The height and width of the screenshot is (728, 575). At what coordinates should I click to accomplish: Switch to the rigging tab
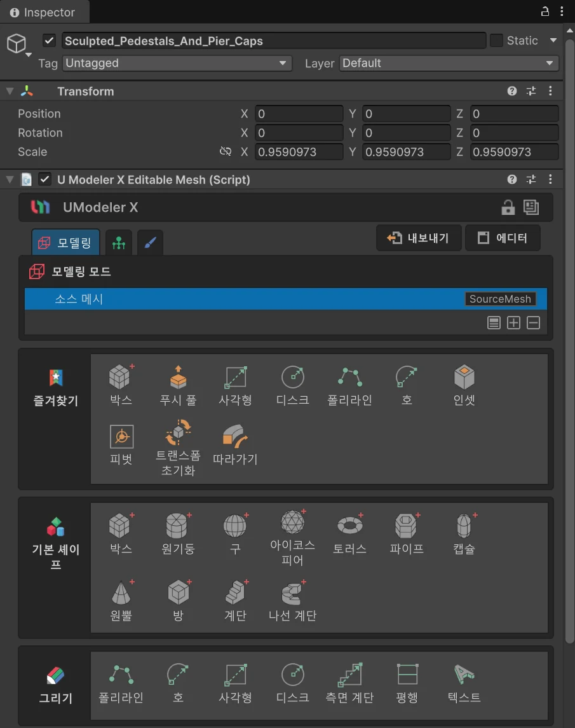[119, 242]
